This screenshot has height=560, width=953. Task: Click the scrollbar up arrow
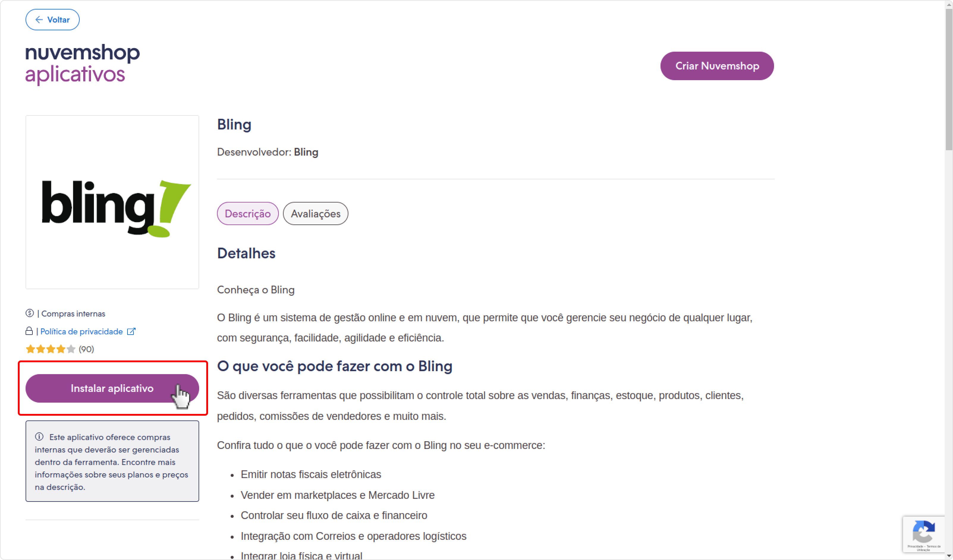coord(949,4)
